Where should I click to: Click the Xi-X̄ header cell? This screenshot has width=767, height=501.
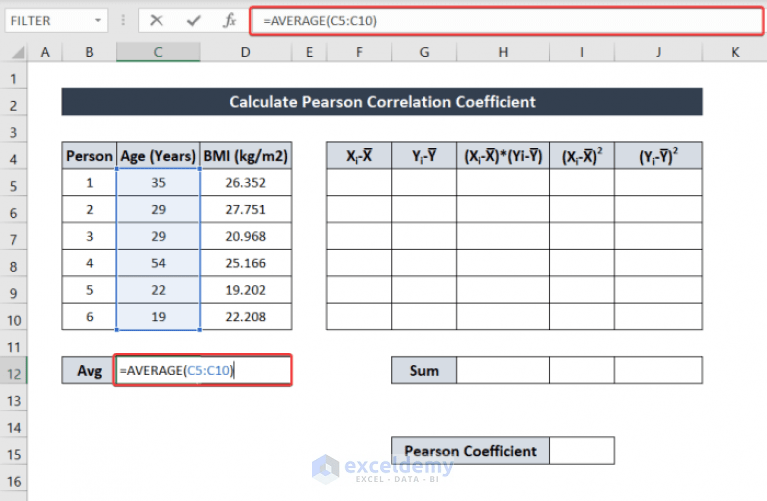(359, 156)
